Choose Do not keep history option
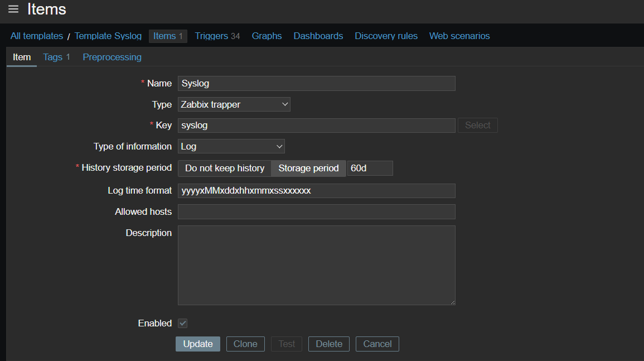This screenshot has height=361, width=644. coord(225,168)
